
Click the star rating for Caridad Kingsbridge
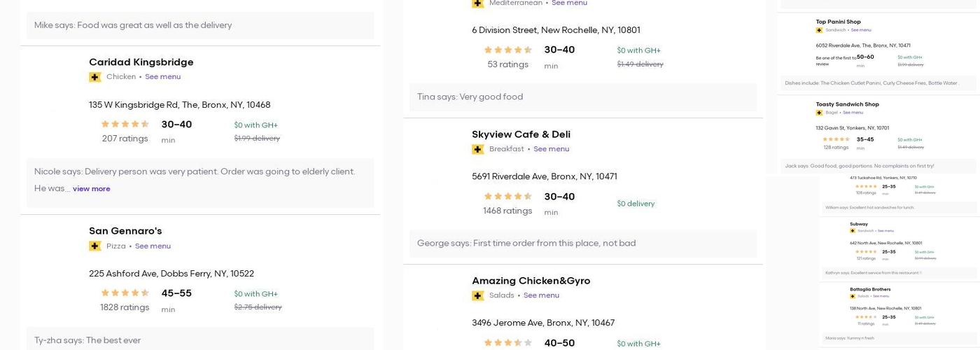(125, 125)
